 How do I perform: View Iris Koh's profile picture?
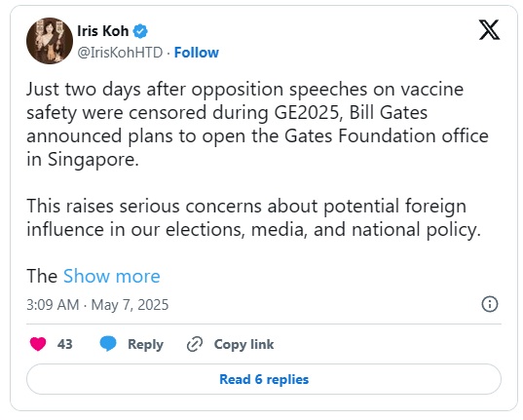tap(50, 41)
